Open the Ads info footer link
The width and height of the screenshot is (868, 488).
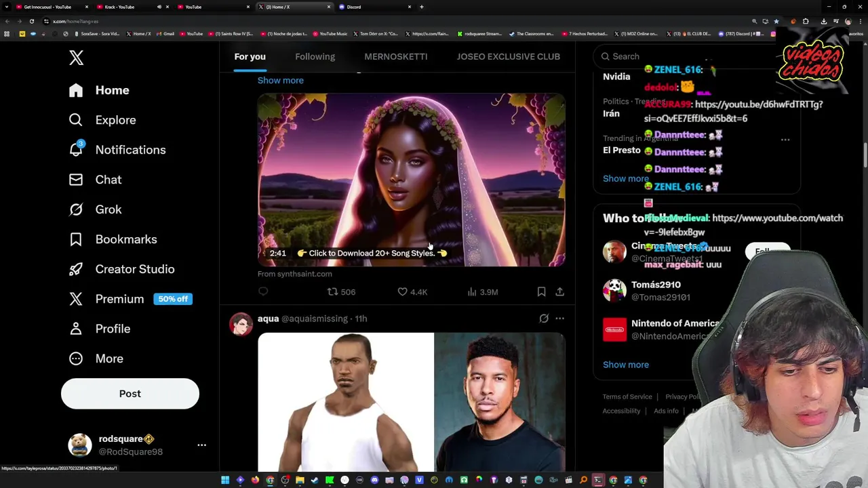click(666, 411)
